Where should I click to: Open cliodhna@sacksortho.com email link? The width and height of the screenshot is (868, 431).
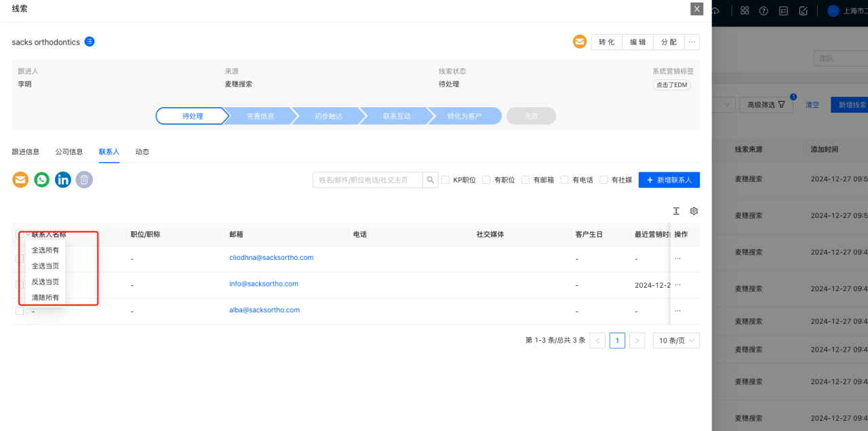pyautogui.click(x=271, y=258)
